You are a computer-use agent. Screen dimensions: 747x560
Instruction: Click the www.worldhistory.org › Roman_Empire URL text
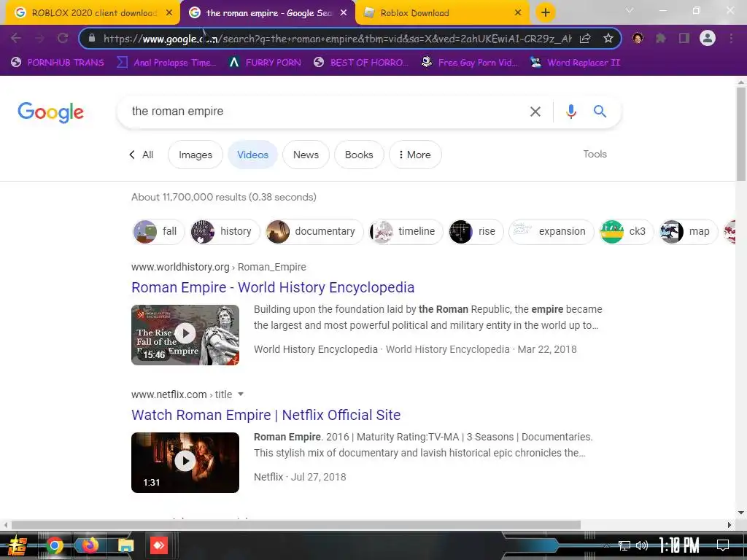pos(219,267)
